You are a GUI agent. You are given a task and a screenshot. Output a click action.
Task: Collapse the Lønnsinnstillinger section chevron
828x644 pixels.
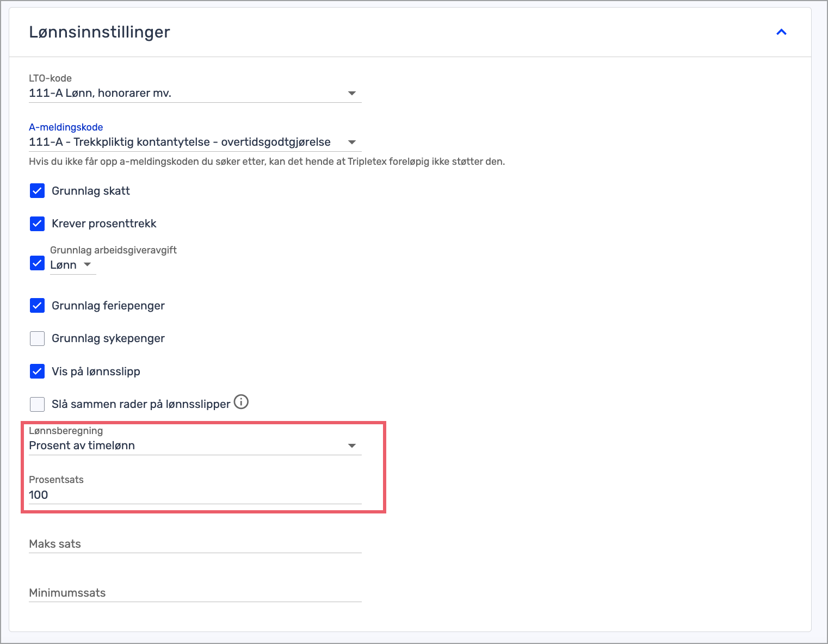coord(781,32)
